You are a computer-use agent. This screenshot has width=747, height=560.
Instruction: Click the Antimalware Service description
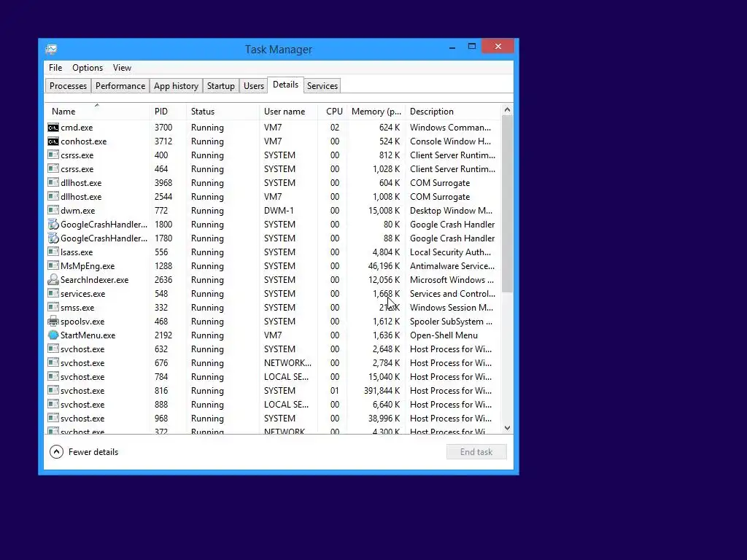452,265
